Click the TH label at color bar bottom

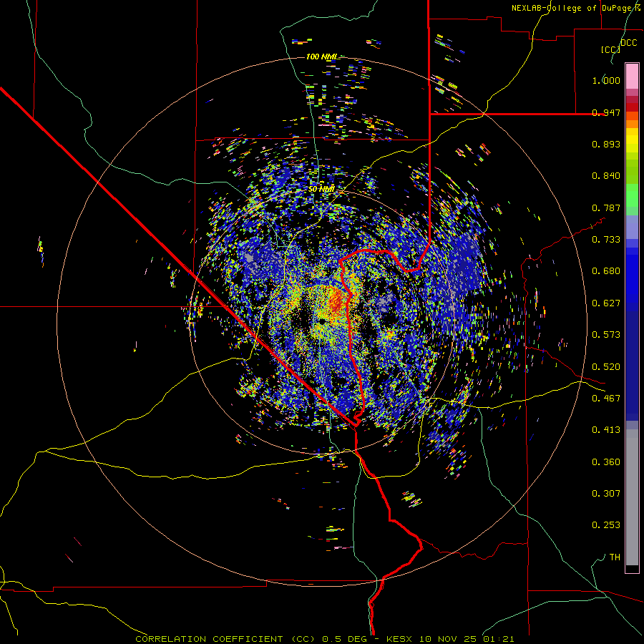(615, 557)
